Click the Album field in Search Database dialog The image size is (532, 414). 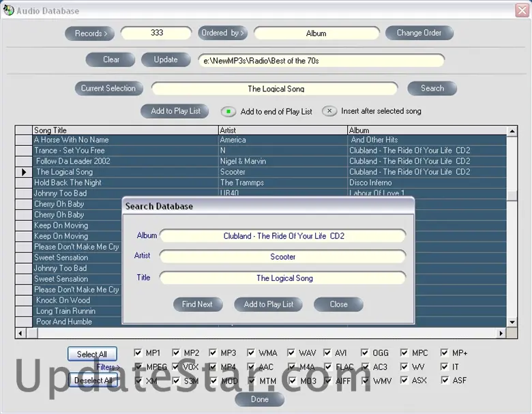click(x=282, y=236)
